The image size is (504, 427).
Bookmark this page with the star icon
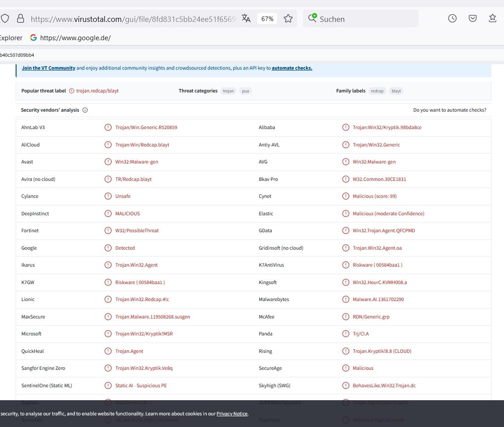click(288, 19)
